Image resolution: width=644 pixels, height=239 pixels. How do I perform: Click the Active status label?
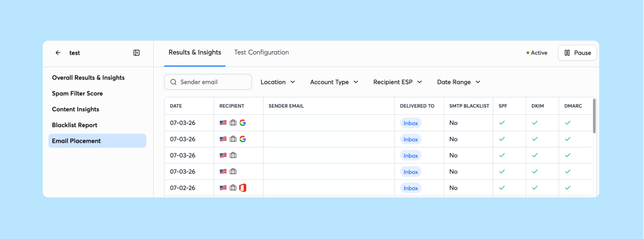(x=540, y=53)
